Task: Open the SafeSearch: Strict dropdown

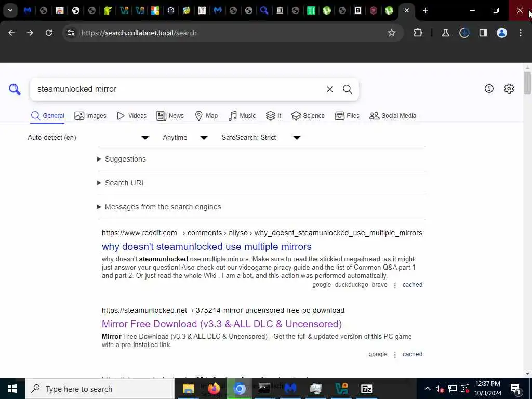Action: tap(261, 137)
